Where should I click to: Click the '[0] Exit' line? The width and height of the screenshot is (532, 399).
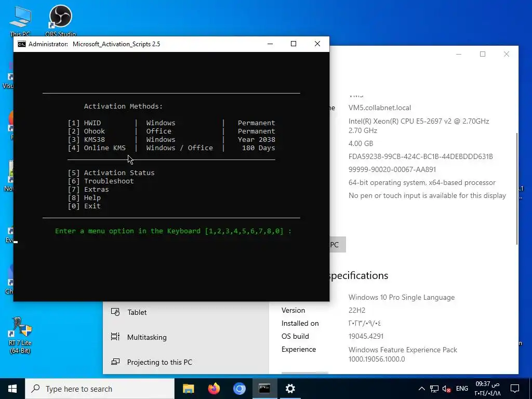[84, 206]
